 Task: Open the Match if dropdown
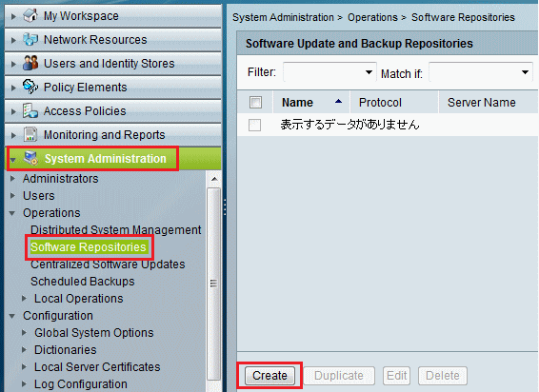tap(481, 72)
